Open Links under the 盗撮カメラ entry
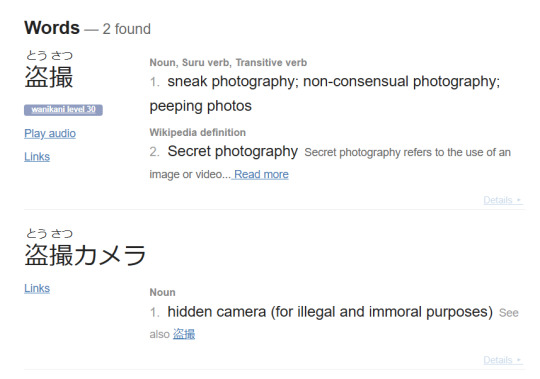Viewport: 540px width, 379px height. coord(37,288)
